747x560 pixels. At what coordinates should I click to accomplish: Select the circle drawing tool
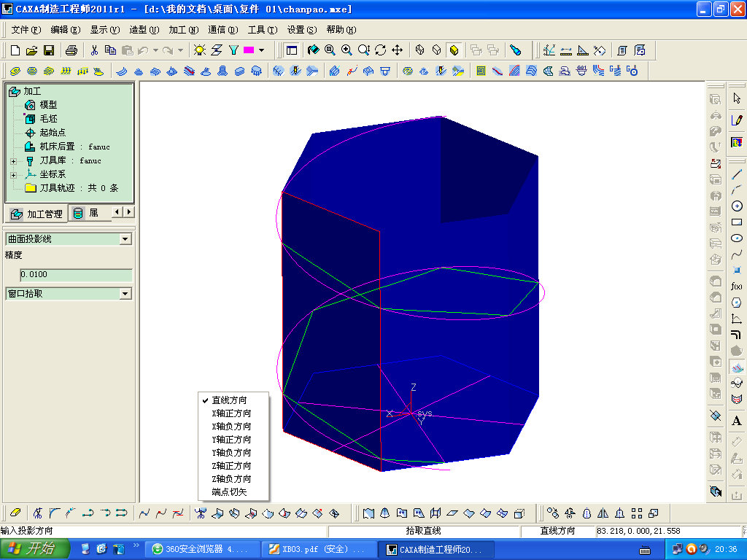[x=736, y=206]
